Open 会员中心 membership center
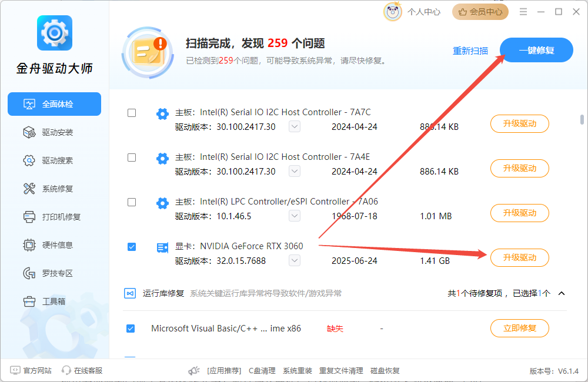 [480, 11]
